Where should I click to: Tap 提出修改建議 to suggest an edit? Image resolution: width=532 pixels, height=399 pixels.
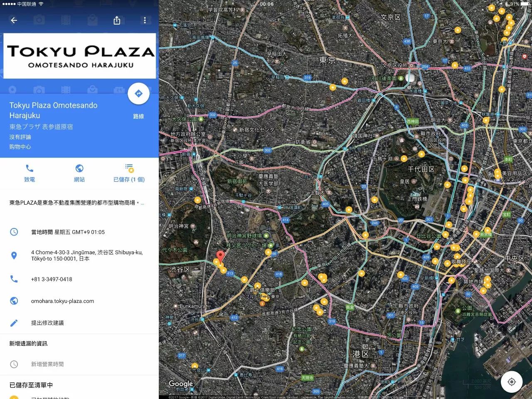point(47,323)
